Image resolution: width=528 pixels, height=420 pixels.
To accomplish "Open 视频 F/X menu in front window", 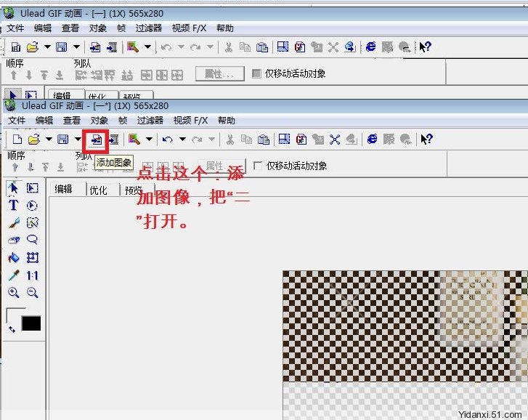I will coord(190,121).
